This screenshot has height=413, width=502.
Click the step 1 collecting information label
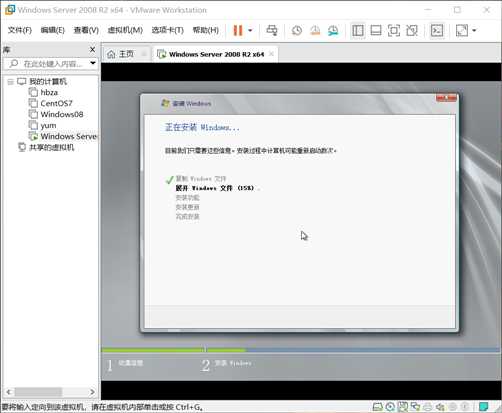(131, 363)
